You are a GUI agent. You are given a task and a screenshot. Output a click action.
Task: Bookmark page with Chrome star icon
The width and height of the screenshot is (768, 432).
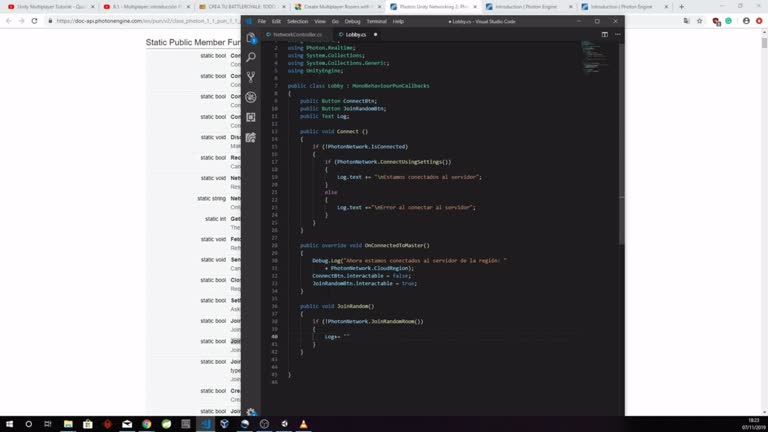coord(699,21)
